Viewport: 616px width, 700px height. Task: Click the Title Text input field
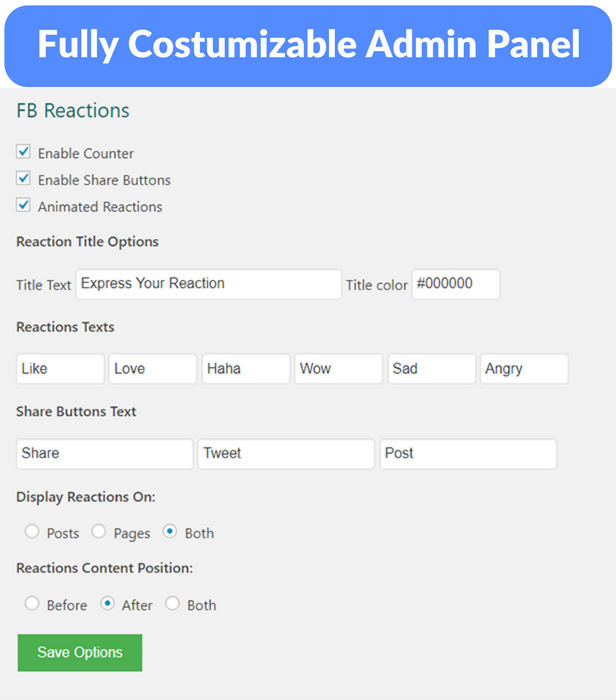click(208, 284)
